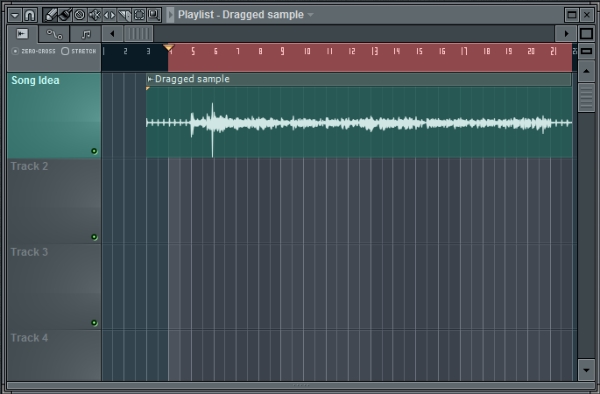The height and width of the screenshot is (394, 600).
Task: Grab the vertical scrollbar handle
Action: (x=586, y=98)
